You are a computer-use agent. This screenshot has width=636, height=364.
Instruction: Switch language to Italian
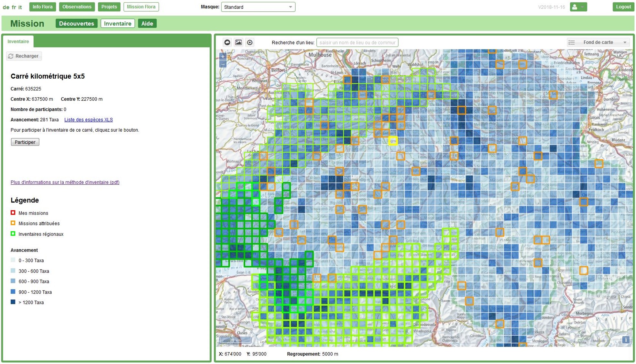tap(20, 7)
